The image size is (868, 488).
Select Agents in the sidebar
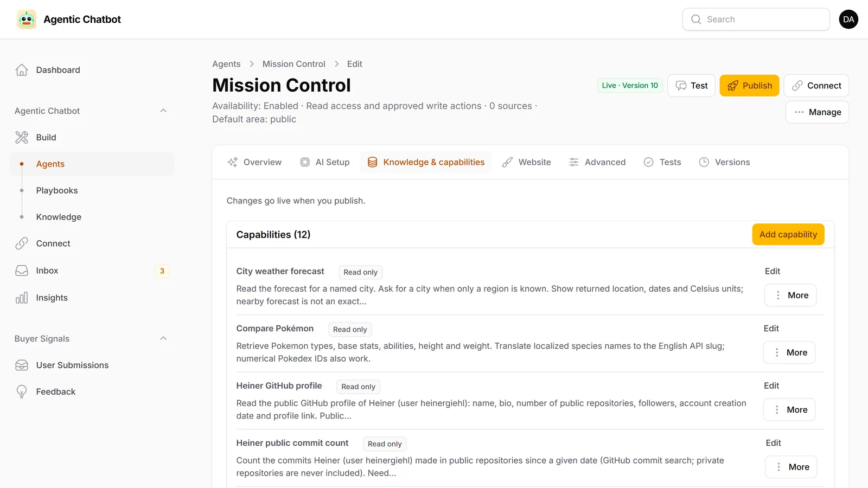pyautogui.click(x=92, y=164)
